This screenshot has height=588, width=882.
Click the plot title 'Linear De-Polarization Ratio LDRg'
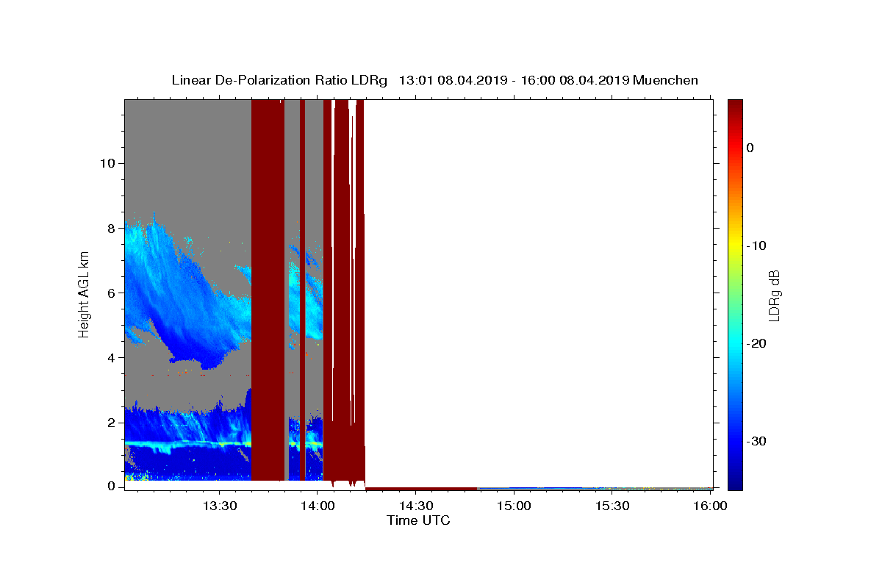pyautogui.click(x=279, y=80)
